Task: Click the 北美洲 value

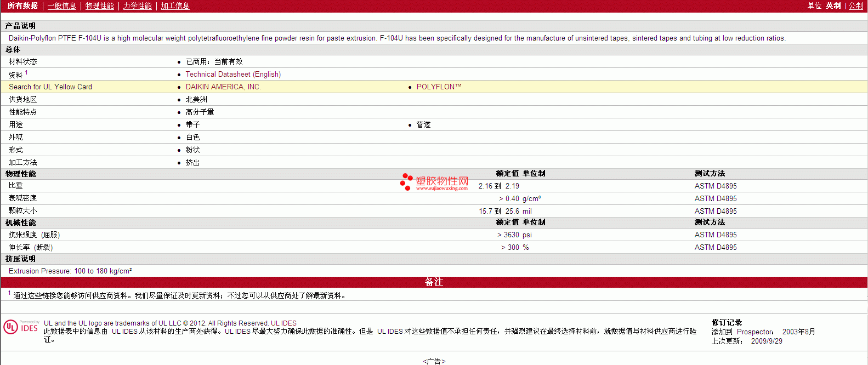Action: [x=196, y=99]
